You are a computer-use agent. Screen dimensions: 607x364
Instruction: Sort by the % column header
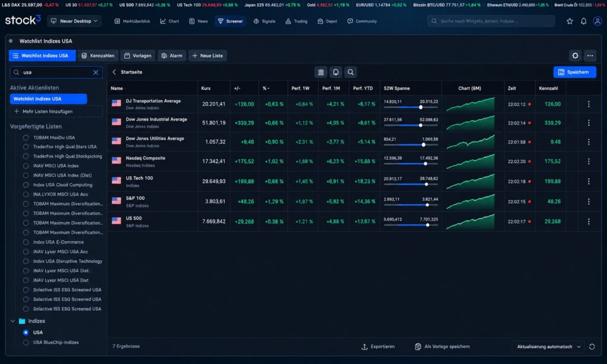coord(266,88)
